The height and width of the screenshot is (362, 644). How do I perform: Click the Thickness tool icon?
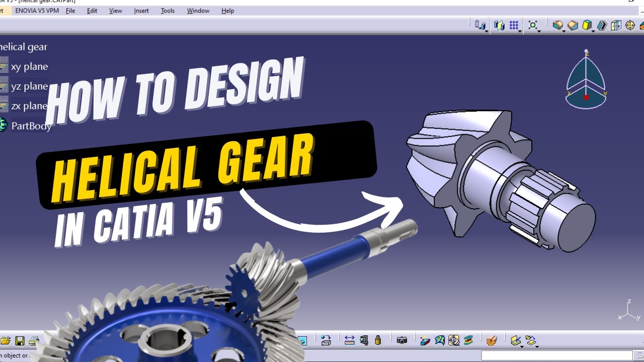616,25
